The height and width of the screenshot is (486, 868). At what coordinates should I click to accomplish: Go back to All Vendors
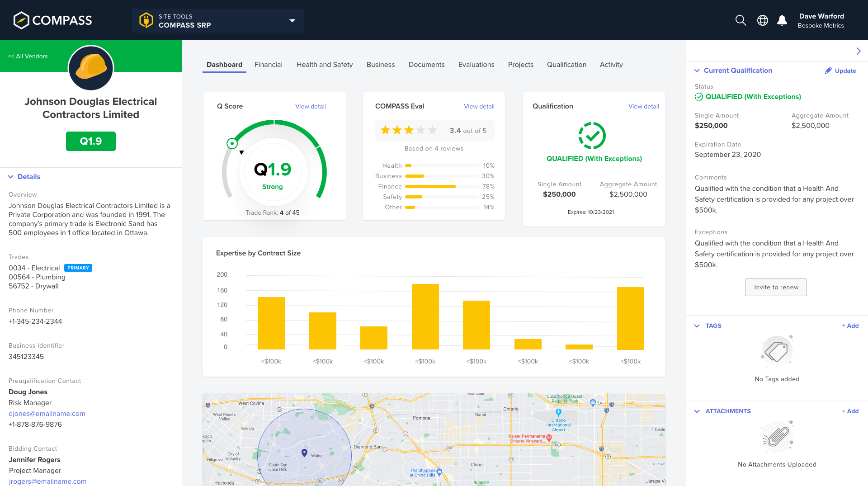coord(28,56)
